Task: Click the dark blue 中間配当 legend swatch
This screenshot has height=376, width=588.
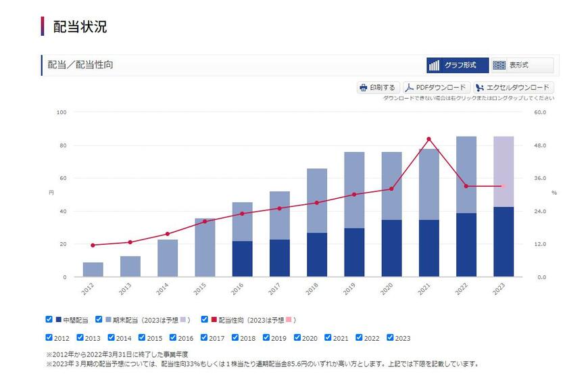Action: [59, 320]
